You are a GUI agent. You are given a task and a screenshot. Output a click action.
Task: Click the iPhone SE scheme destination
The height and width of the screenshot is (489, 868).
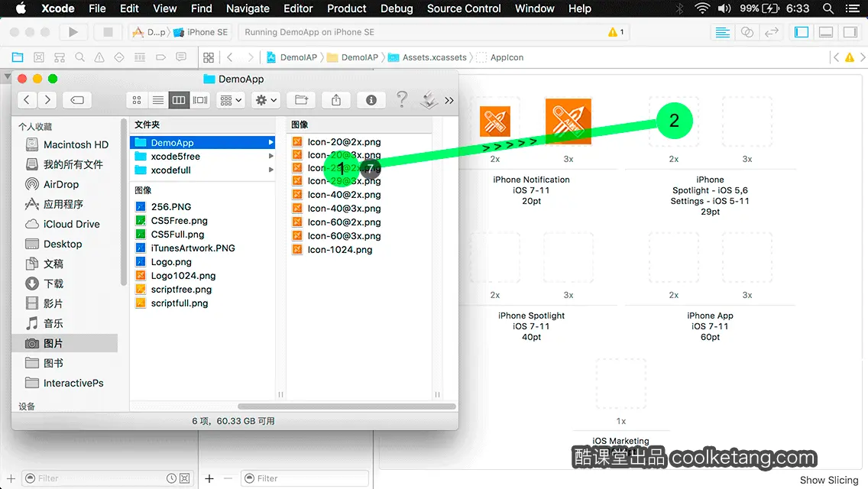click(x=202, y=32)
